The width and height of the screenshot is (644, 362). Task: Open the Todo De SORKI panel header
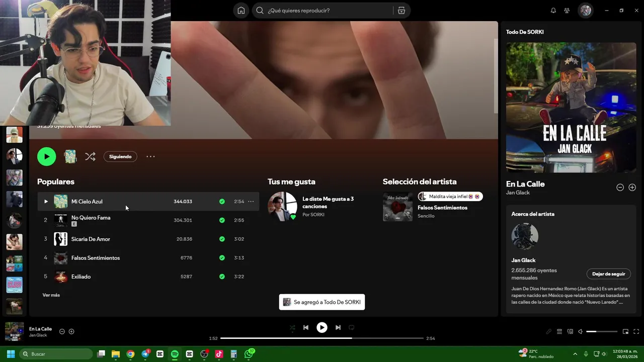[525, 32]
